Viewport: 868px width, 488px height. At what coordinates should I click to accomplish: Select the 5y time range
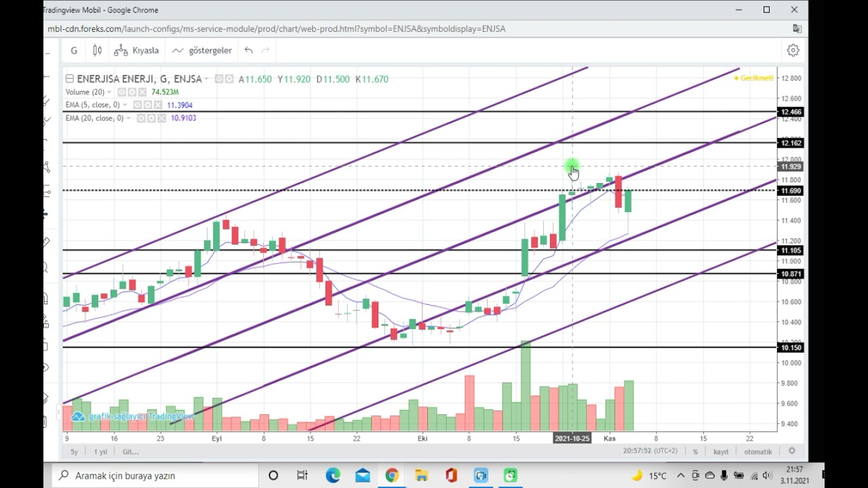(74, 451)
